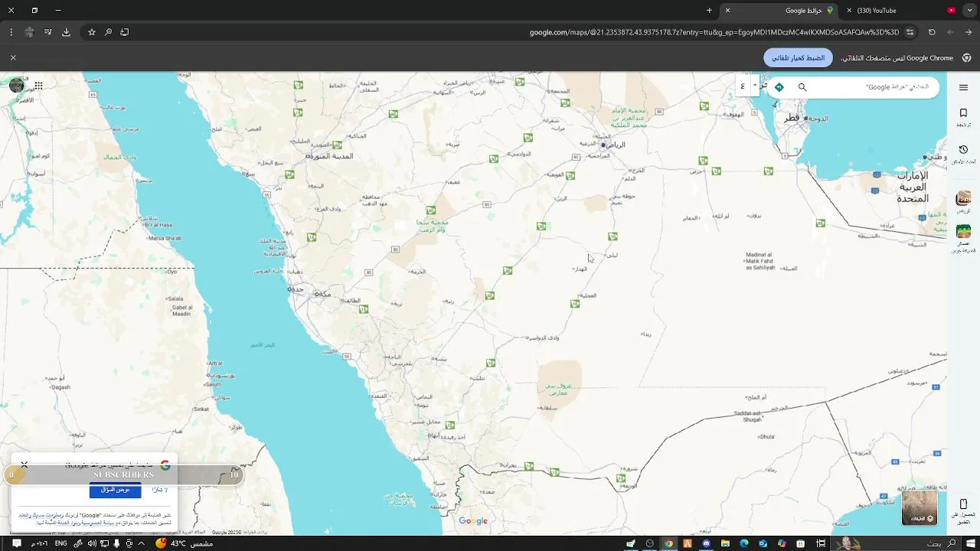
Task: Click the speaker volume tray icon
Action: pyautogui.click(x=91, y=543)
